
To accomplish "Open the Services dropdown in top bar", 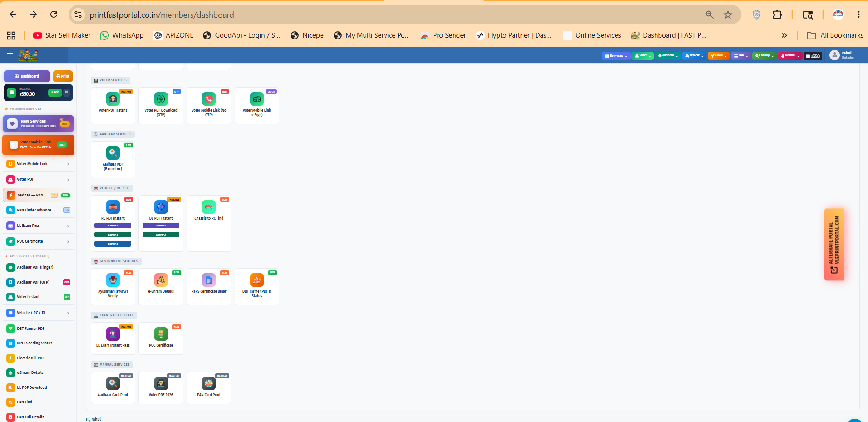I will (x=616, y=56).
